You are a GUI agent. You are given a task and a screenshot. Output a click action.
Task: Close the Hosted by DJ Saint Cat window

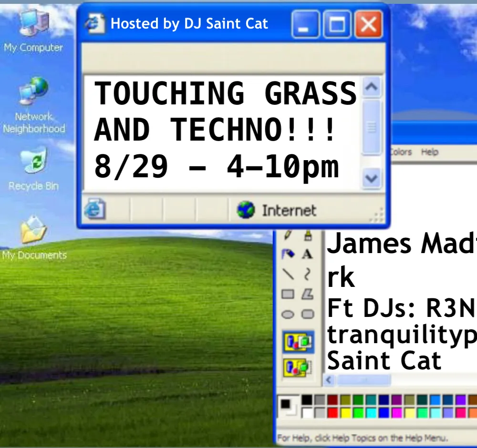click(x=369, y=24)
